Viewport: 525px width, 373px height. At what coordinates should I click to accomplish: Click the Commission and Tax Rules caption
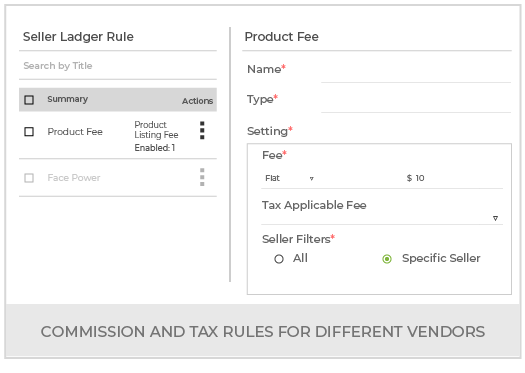click(x=263, y=332)
